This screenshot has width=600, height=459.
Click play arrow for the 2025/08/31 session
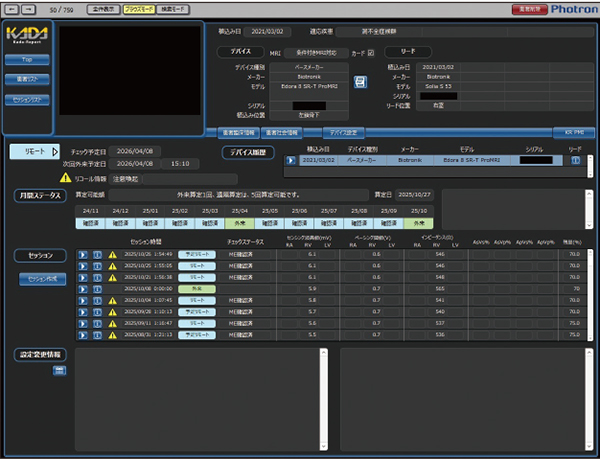(x=84, y=333)
